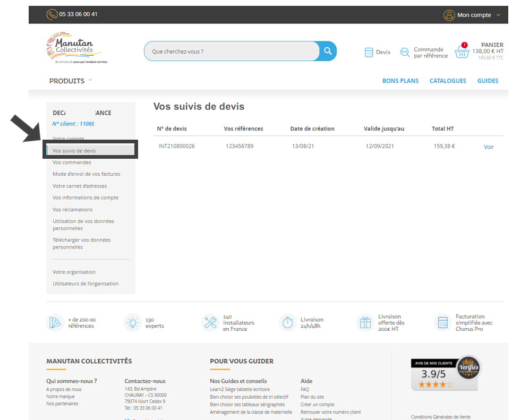Open the CATALOGUES menu item
Viewport: 529px width, 420px height.
[448, 81]
